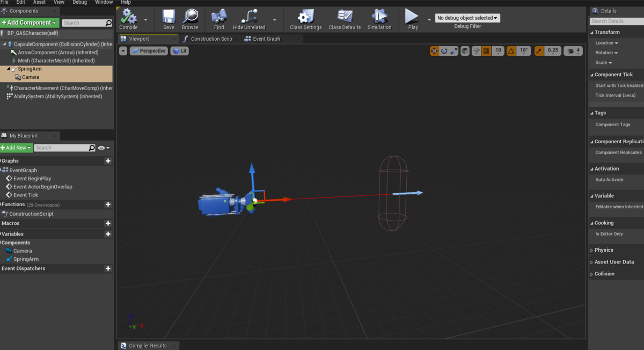Click the coordinate system cube icon

point(465,51)
